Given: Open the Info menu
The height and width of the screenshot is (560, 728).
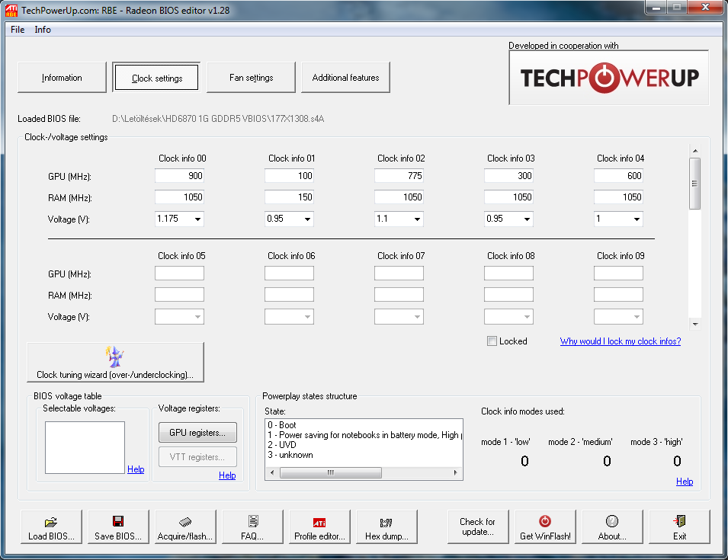Looking at the screenshot, I should [43, 30].
